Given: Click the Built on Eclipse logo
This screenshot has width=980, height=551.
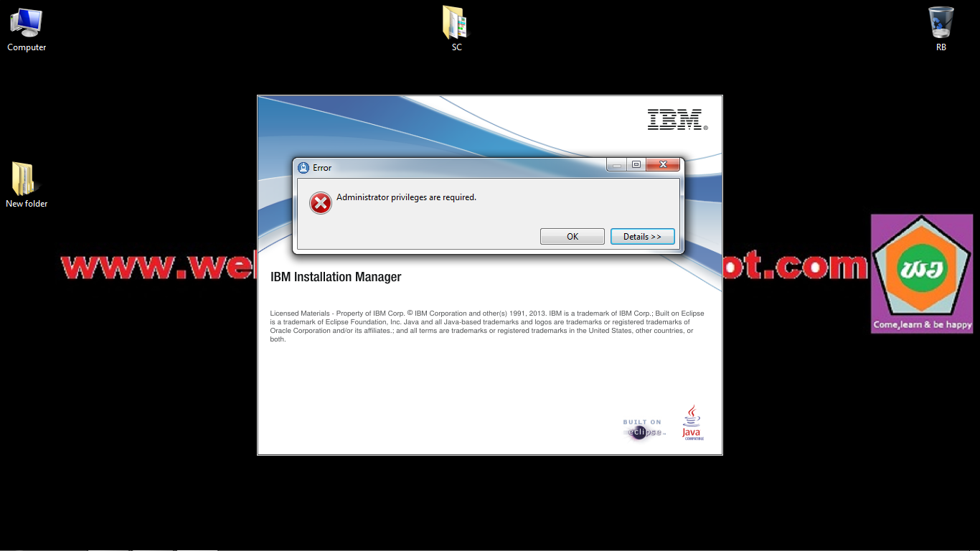Looking at the screenshot, I should (x=643, y=428).
